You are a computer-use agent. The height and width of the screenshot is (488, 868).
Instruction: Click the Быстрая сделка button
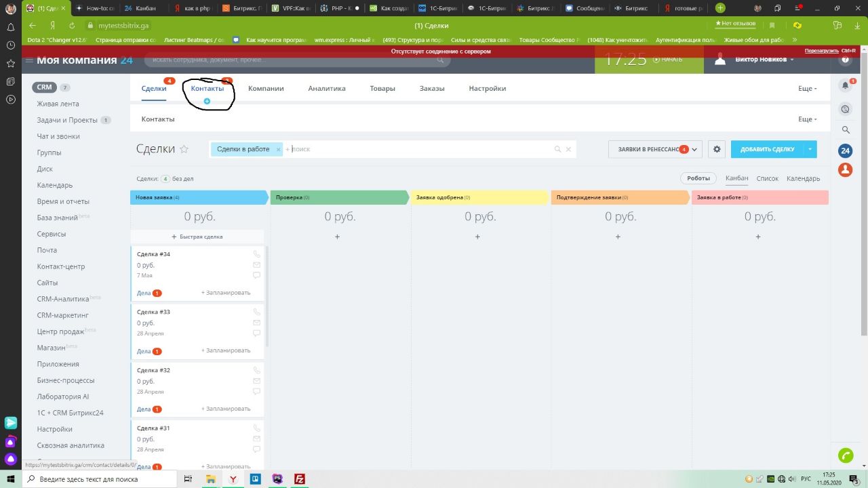[197, 237]
